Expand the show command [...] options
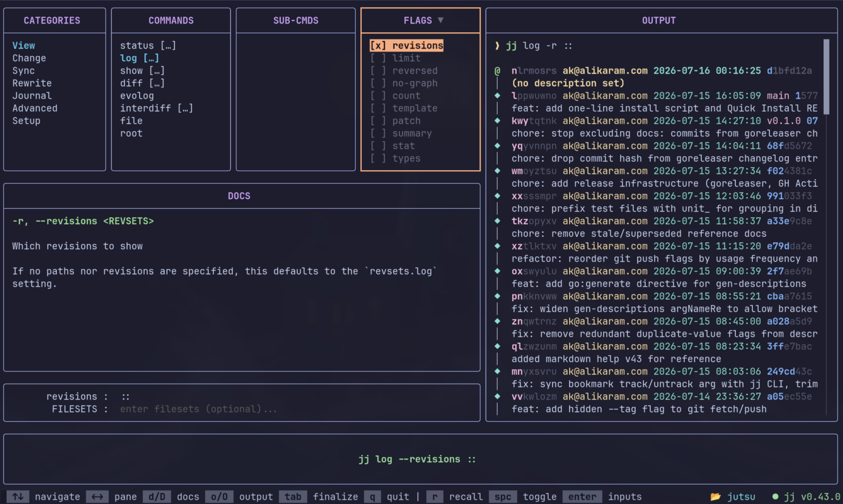This screenshot has width=843, height=504. pyautogui.click(x=157, y=71)
